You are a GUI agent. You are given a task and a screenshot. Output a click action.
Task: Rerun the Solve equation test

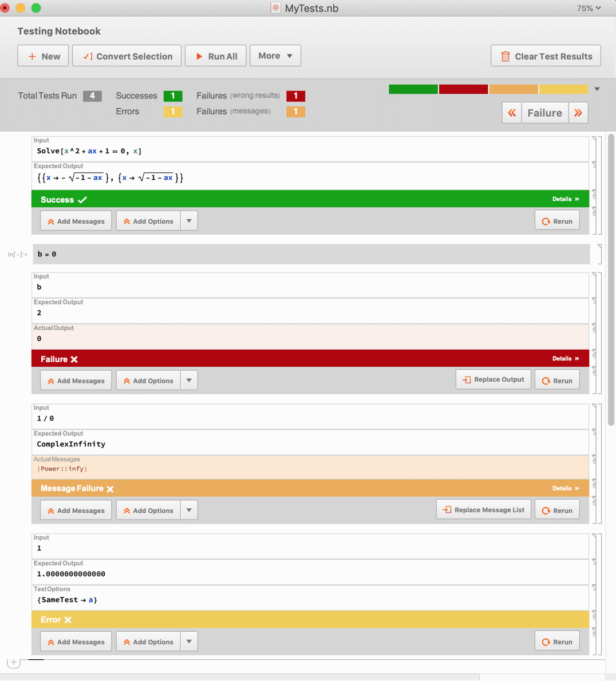[x=556, y=221]
